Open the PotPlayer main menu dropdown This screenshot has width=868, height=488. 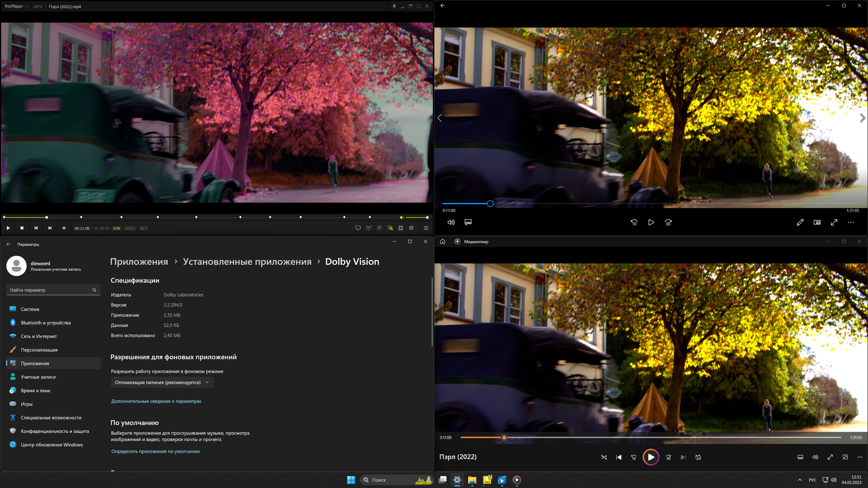[16, 6]
